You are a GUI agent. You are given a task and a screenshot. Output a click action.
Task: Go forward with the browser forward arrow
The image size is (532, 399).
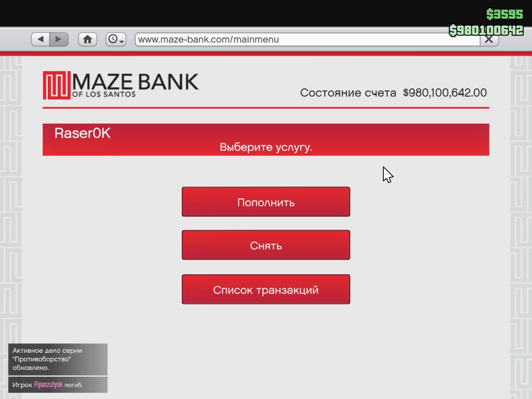59,39
